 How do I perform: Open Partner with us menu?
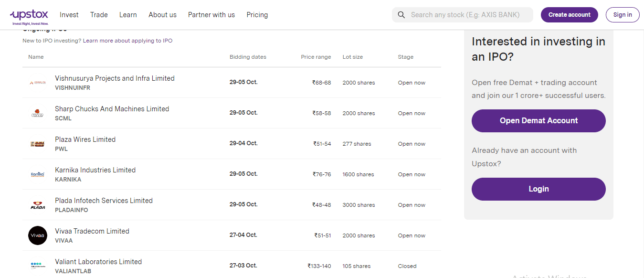[211, 15]
